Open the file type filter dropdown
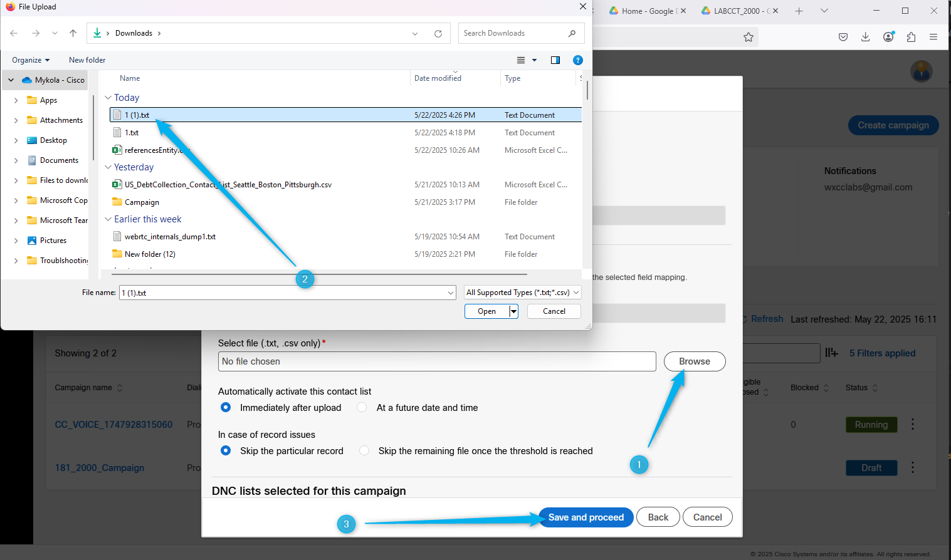The height and width of the screenshot is (560, 951). 523,293
